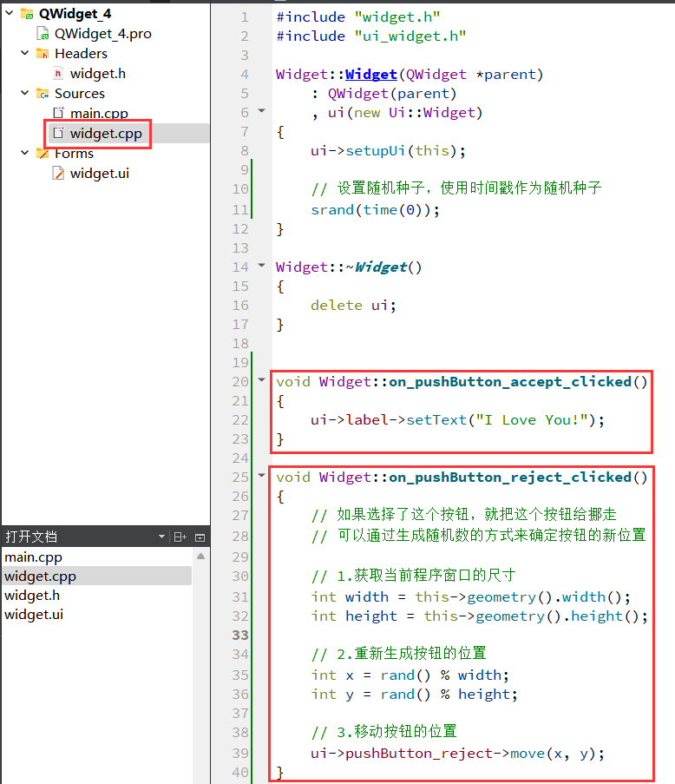The image size is (675, 784).
Task: Click the minimize-panel icon in the 打开文档 bar
Action: point(200,537)
